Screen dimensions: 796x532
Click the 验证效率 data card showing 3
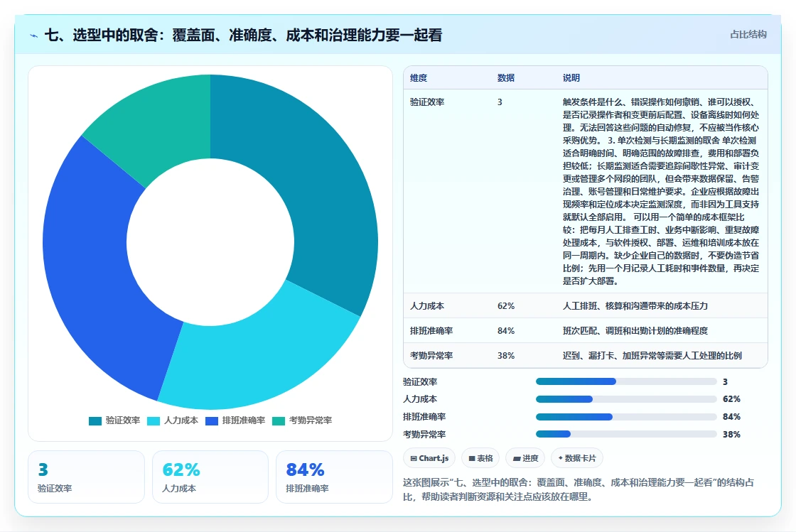86,477
